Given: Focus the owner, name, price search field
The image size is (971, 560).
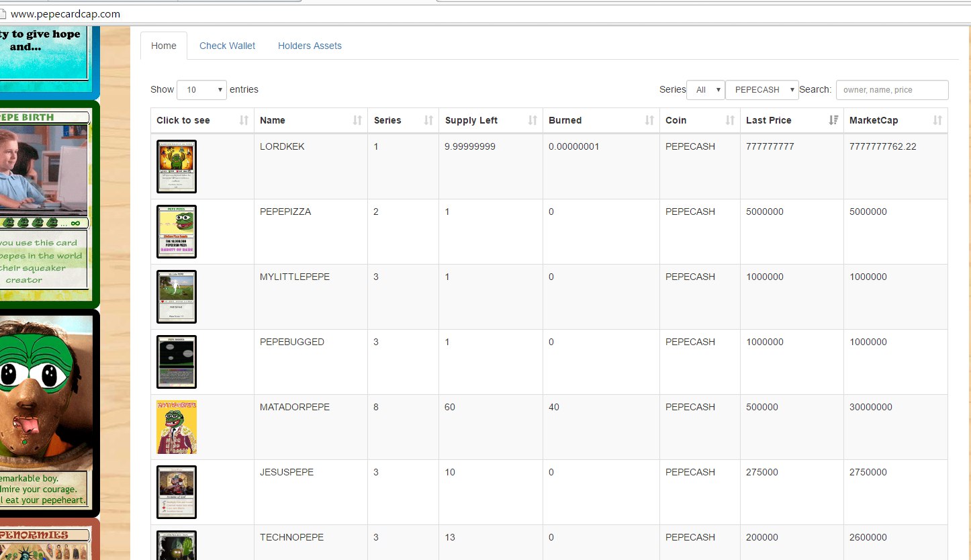Looking at the screenshot, I should 892,89.
